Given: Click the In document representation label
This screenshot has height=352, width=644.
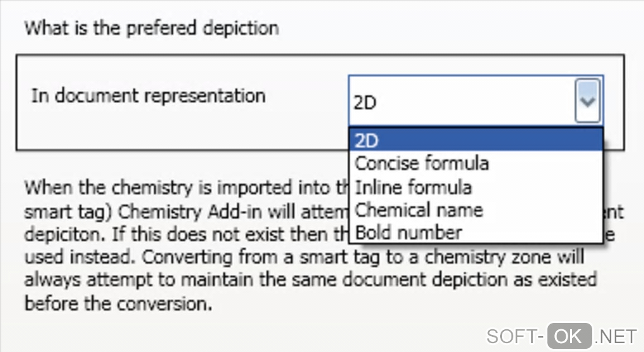Looking at the screenshot, I should 148,96.
